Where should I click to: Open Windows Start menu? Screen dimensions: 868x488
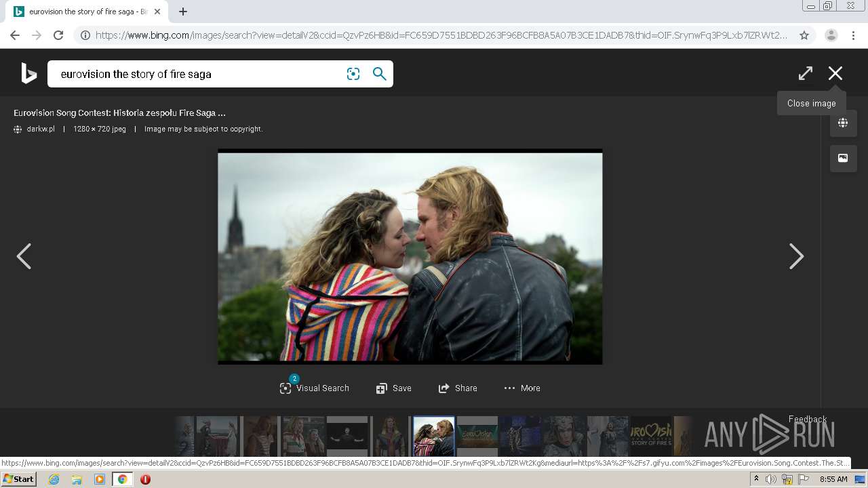(x=19, y=479)
